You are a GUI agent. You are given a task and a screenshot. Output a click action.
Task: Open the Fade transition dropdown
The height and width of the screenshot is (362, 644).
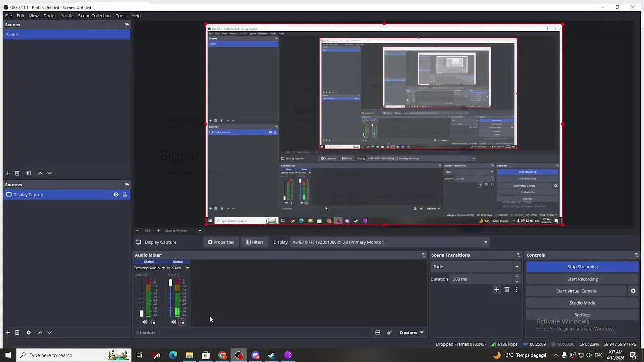point(475,267)
